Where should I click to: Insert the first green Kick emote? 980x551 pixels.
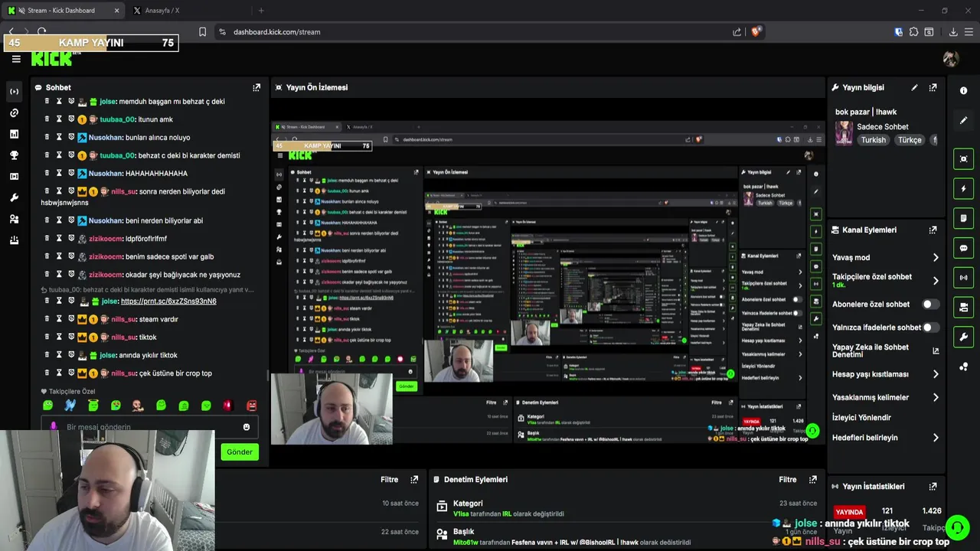(x=47, y=406)
